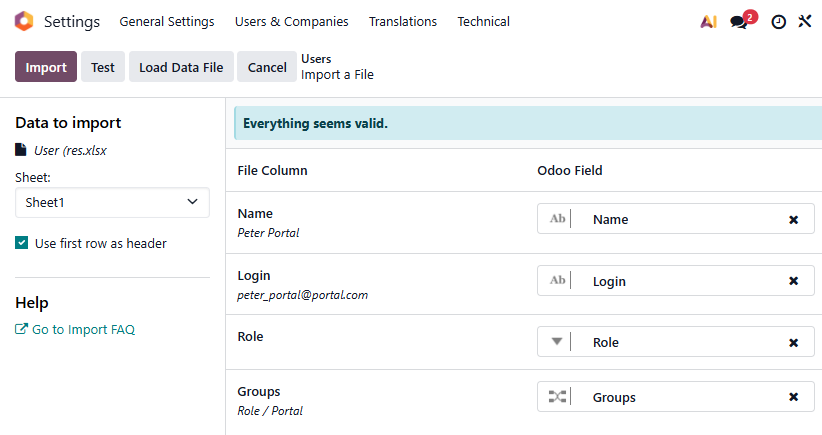Open the Technical menu

[x=483, y=21]
